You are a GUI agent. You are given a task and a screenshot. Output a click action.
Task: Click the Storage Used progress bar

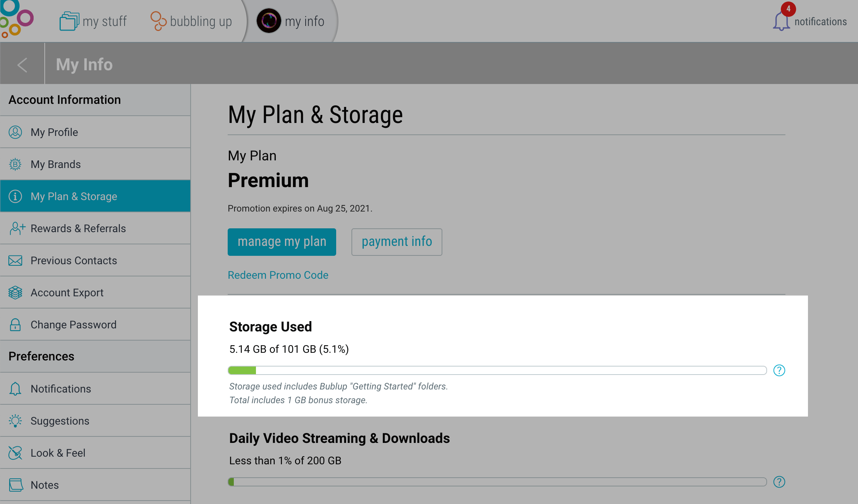497,370
